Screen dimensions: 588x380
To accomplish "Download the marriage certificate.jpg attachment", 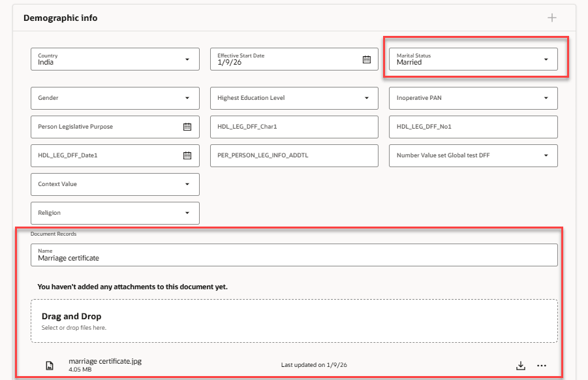I will point(520,366).
